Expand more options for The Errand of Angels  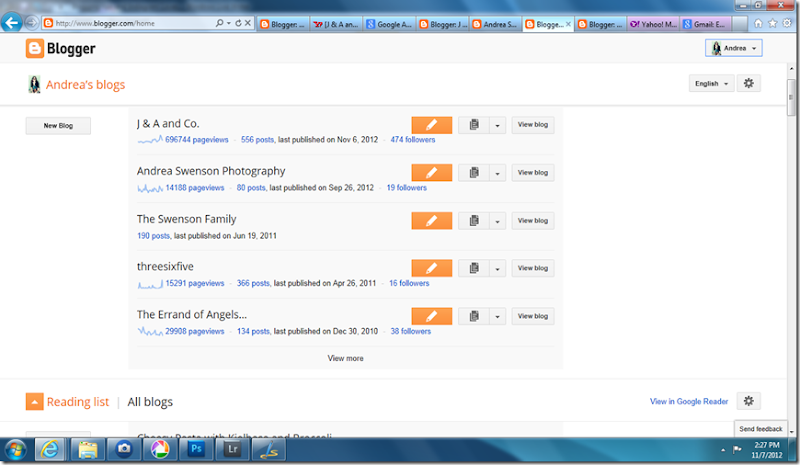[x=497, y=316]
